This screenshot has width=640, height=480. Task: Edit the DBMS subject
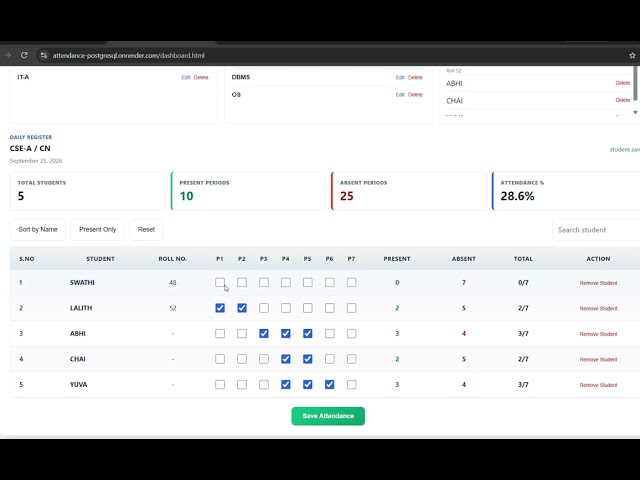pos(400,77)
